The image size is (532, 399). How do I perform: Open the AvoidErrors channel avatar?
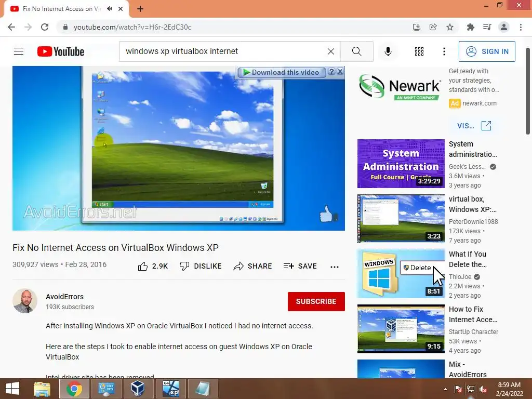(25, 301)
